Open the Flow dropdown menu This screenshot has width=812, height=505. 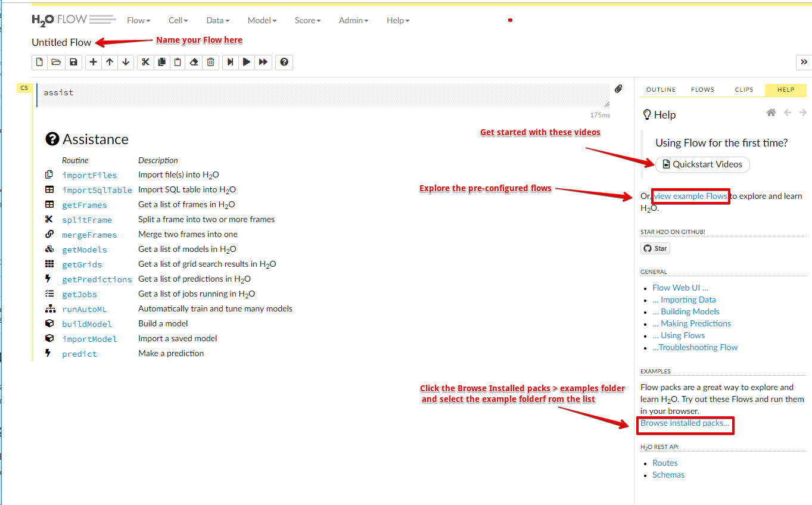[x=138, y=20]
